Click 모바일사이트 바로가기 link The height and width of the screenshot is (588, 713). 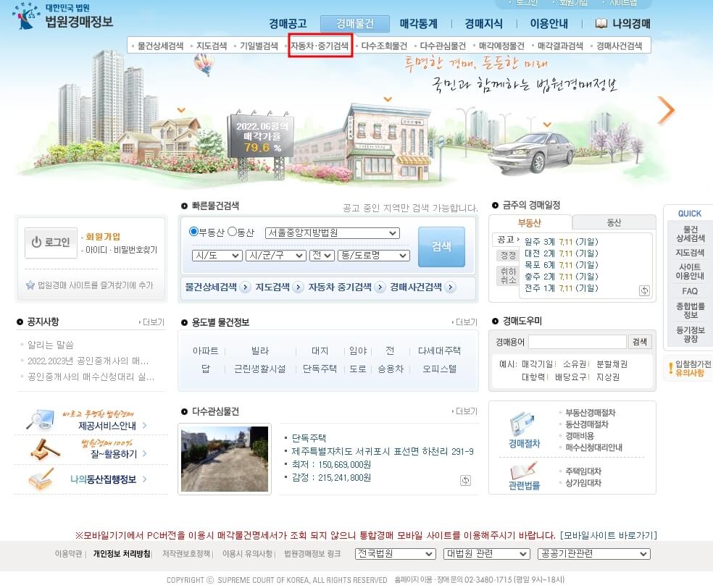[x=609, y=535]
